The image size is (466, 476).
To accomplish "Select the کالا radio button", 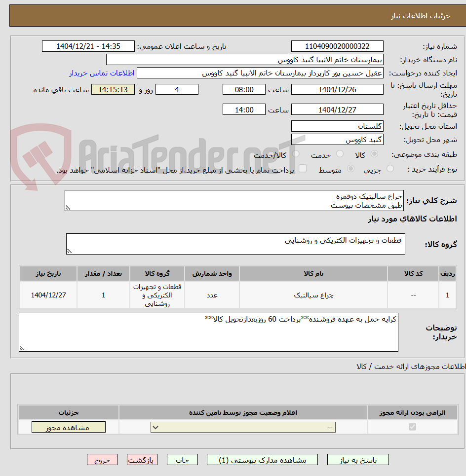I will click(x=374, y=154).
